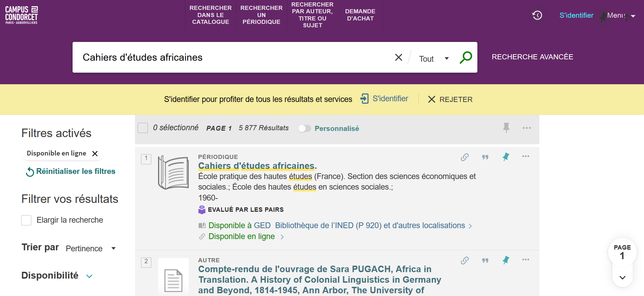Click the journal thumbnail of result 1
Screen dimensions: 644x296
173,172
